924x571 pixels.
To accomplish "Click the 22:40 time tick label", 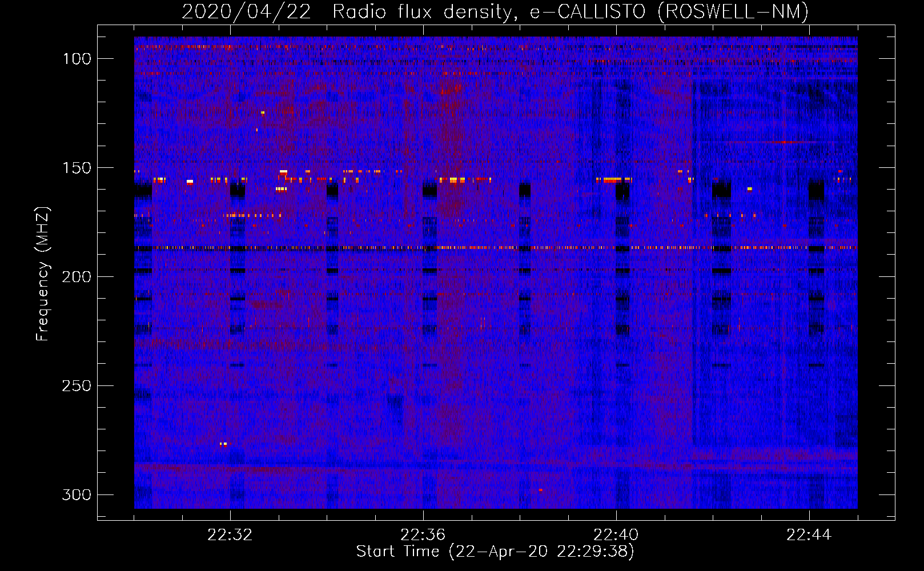I will pos(616,535).
